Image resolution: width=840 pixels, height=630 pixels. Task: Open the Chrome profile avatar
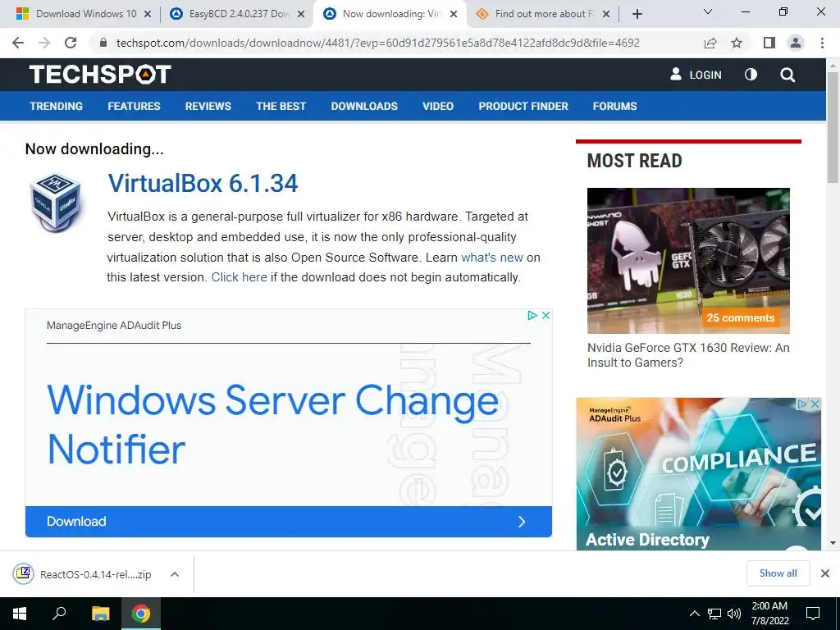pyautogui.click(x=796, y=43)
